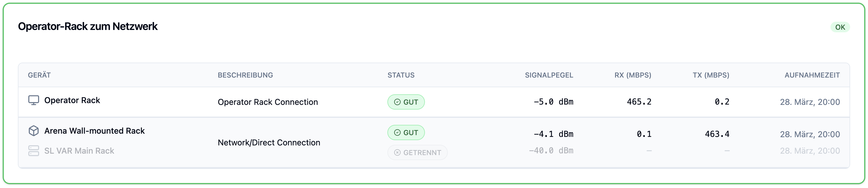The height and width of the screenshot is (188, 868).
Task: Click the monitor icon beside Operator Rack
Action: 33,100
